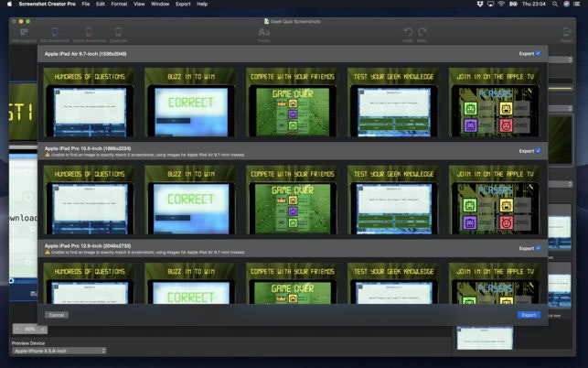588x368 pixels.
Task: Select iPad Pro 12.9-inch Compete With Your Friends screenshot
Action: pos(292,284)
